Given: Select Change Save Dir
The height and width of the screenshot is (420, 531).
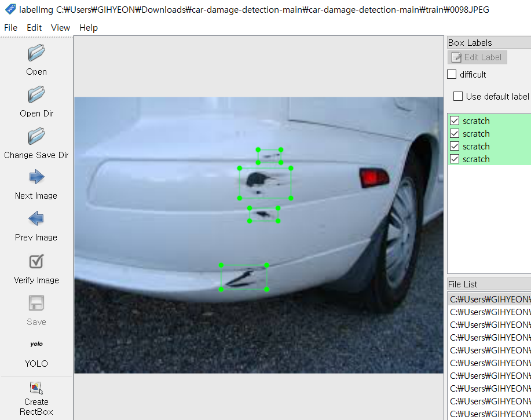Looking at the screenshot, I should tap(36, 138).
